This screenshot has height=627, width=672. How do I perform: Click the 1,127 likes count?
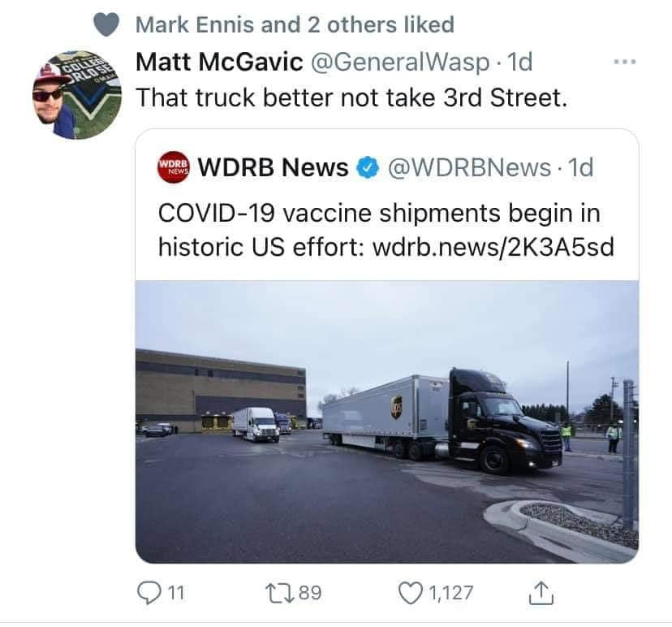(x=450, y=593)
